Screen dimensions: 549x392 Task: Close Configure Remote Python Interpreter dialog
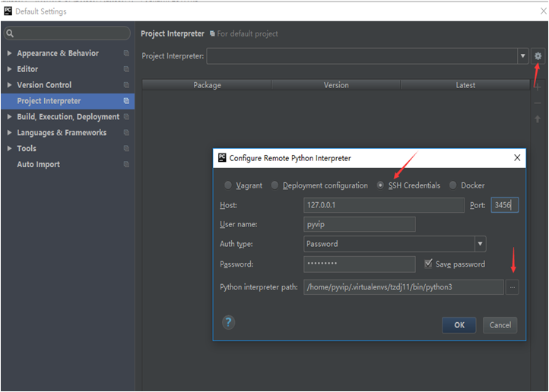point(517,158)
